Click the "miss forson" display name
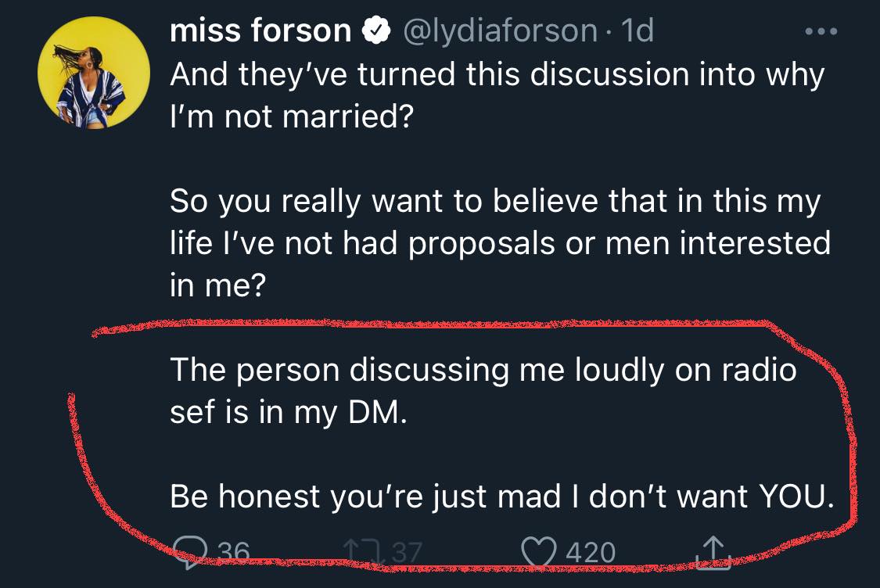 pyautogui.click(x=260, y=30)
